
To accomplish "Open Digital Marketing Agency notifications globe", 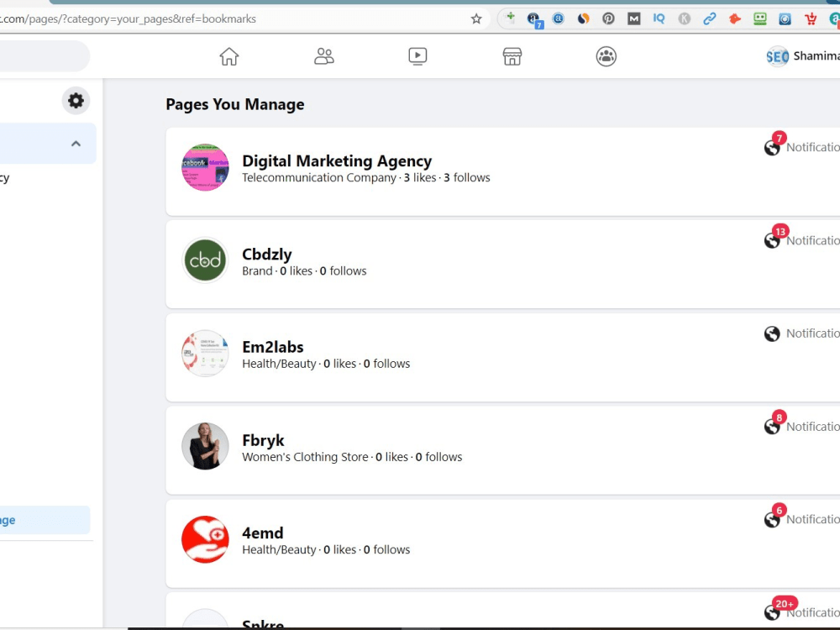I will [772, 147].
